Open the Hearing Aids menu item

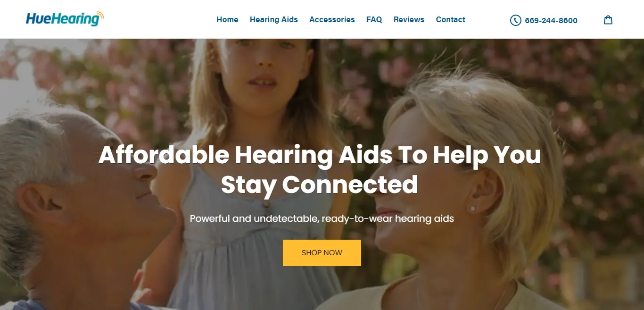(x=274, y=19)
